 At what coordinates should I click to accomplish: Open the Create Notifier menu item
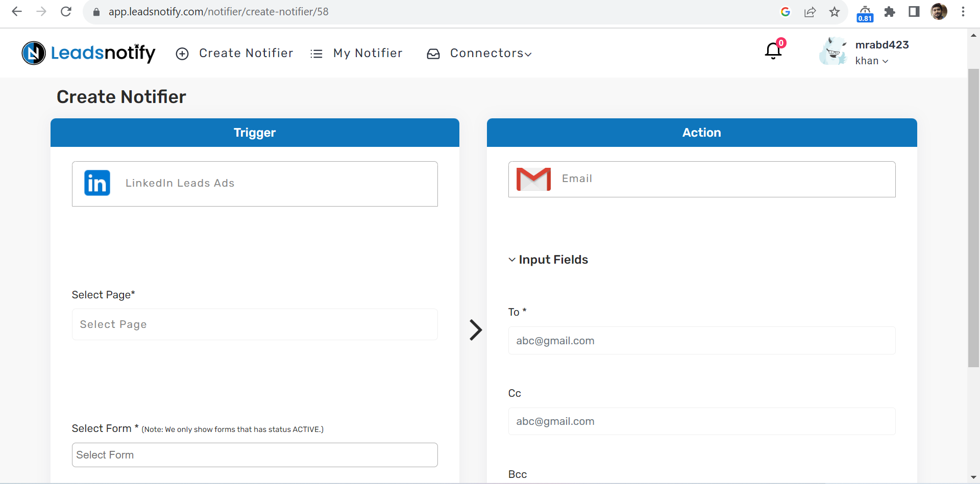246,53
